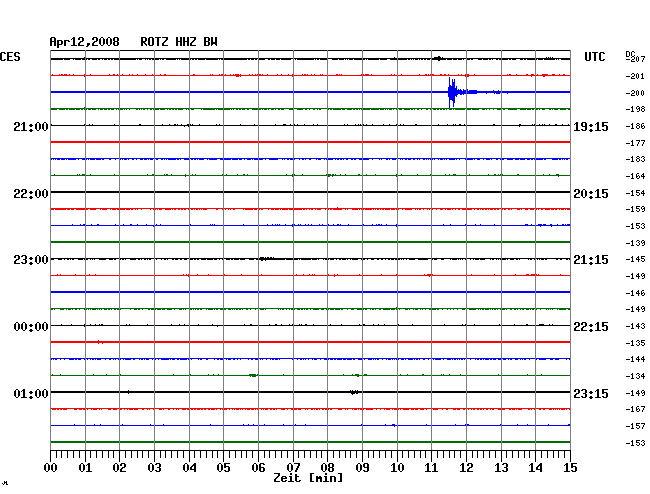Click the 23:15 UTC time label

(591, 393)
